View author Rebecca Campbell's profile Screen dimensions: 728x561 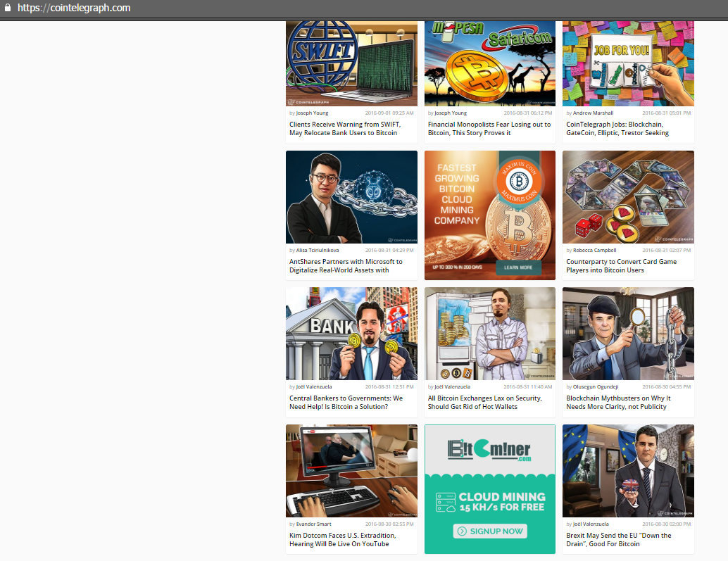pyautogui.click(x=595, y=250)
